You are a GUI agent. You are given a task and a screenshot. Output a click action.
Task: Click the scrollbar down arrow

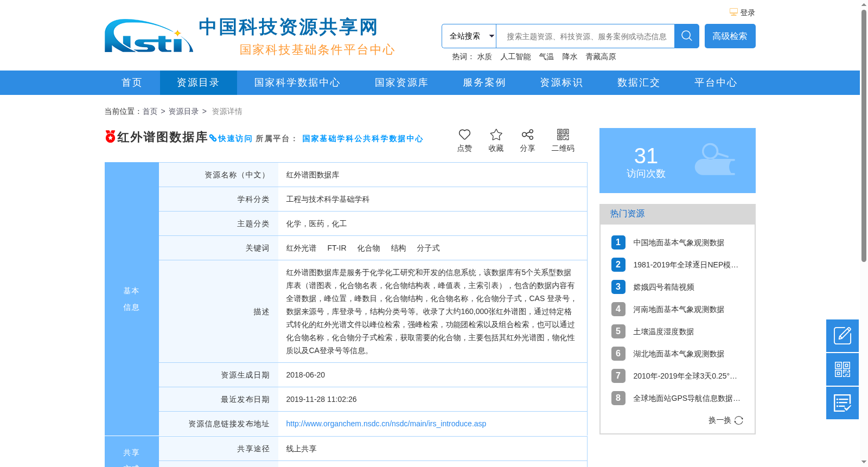tap(864, 463)
